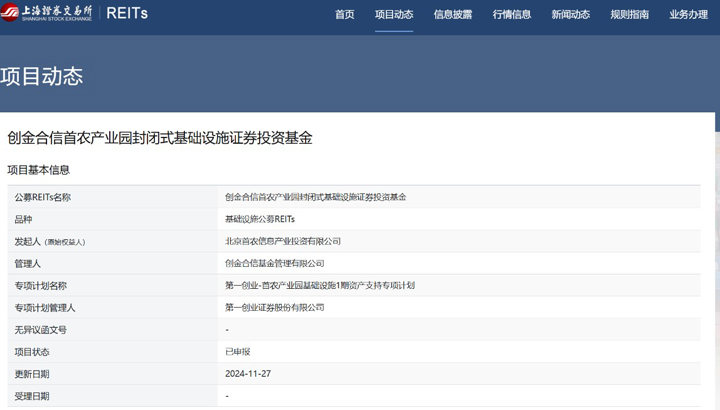Viewport: 720px width, 410px height.
Task: Click the 项目基本信息 section heading
Action: (38, 170)
